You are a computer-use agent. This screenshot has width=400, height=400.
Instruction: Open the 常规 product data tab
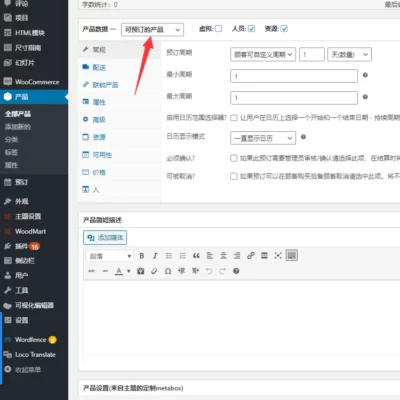pyautogui.click(x=119, y=50)
